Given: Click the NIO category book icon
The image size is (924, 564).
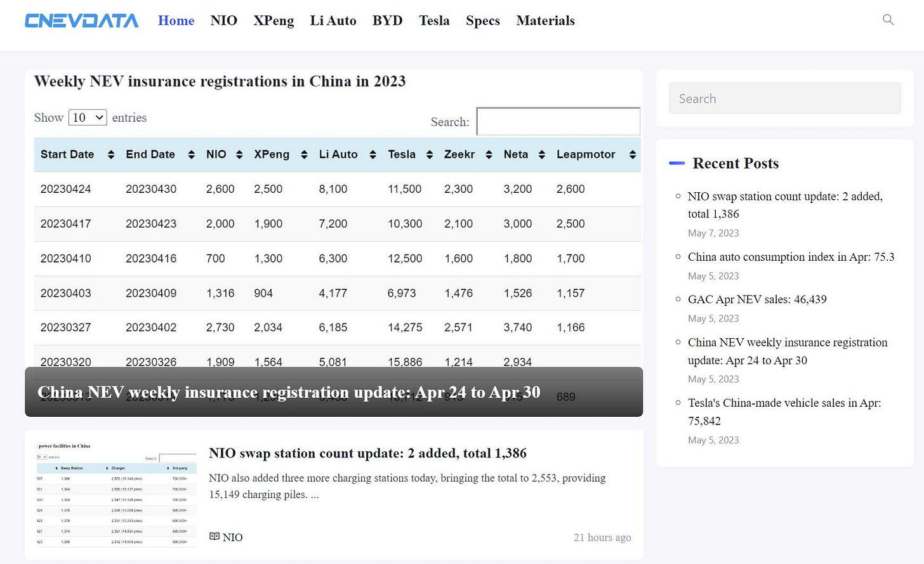Looking at the screenshot, I should [x=214, y=537].
